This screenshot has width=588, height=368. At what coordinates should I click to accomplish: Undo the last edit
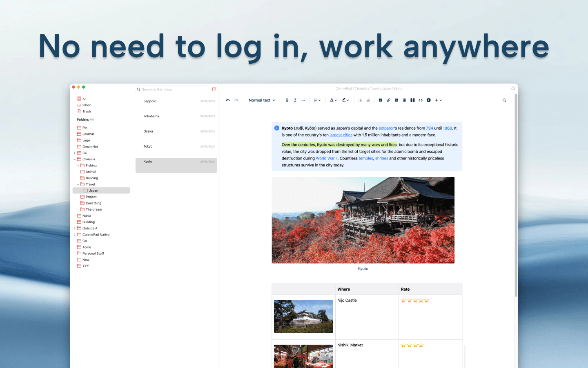point(228,100)
